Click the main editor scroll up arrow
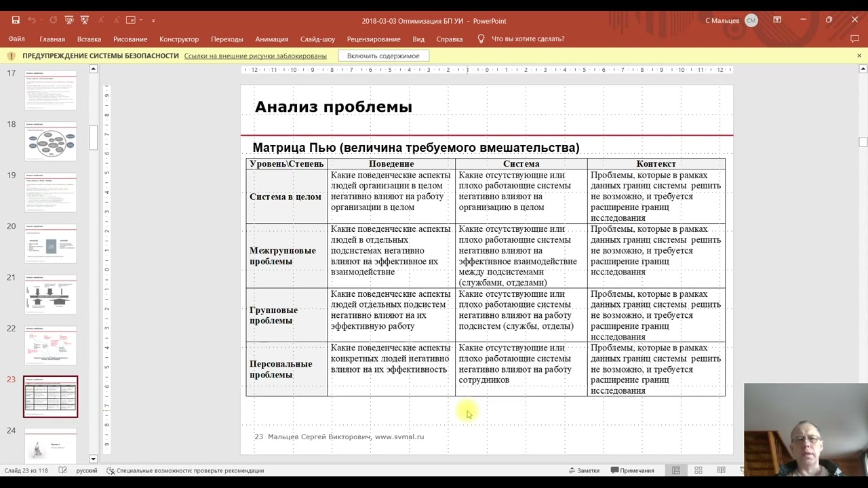This screenshot has width=868, height=488. (x=863, y=69)
